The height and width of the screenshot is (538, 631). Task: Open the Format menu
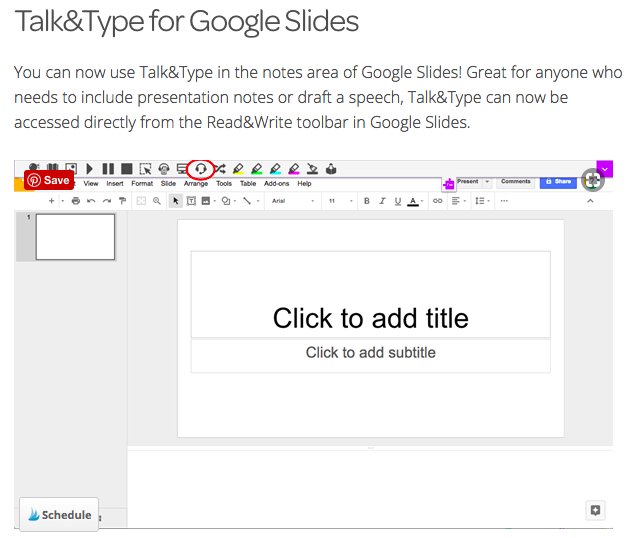(x=142, y=183)
